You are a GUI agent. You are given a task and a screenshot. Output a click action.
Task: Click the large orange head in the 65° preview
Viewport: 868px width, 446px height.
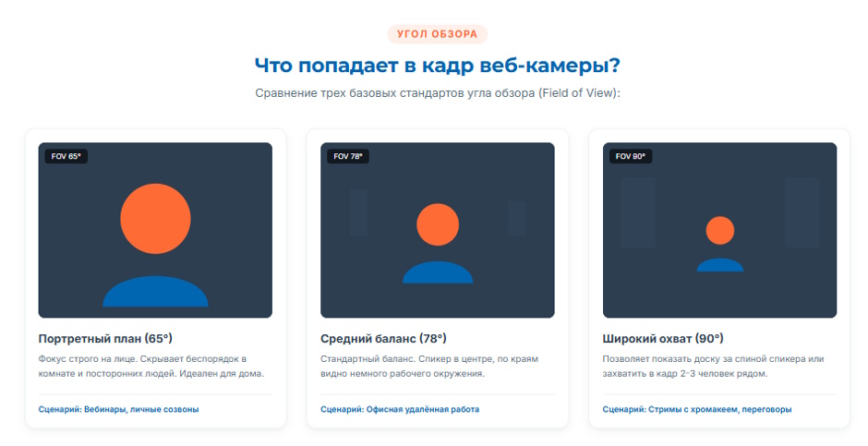click(155, 219)
